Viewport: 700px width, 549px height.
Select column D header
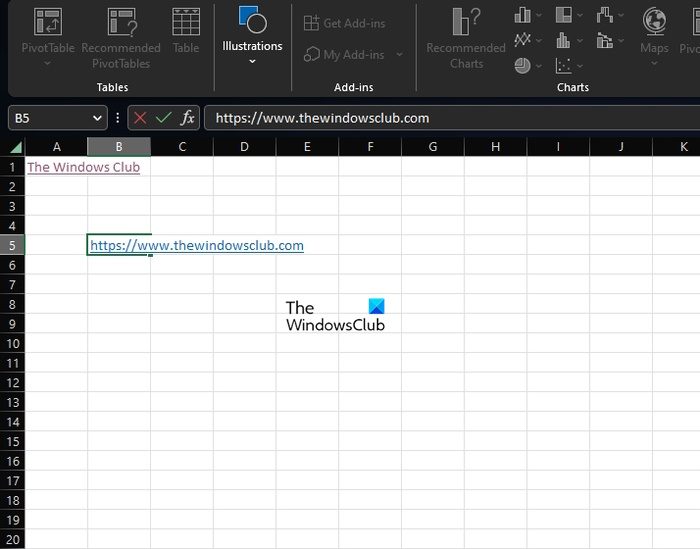(245, 147)
